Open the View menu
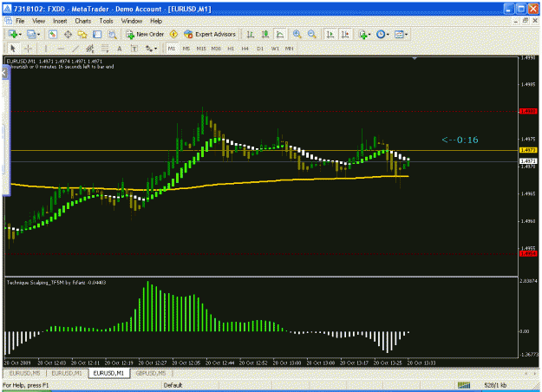542x392 pixels. (x=39, y=21)
